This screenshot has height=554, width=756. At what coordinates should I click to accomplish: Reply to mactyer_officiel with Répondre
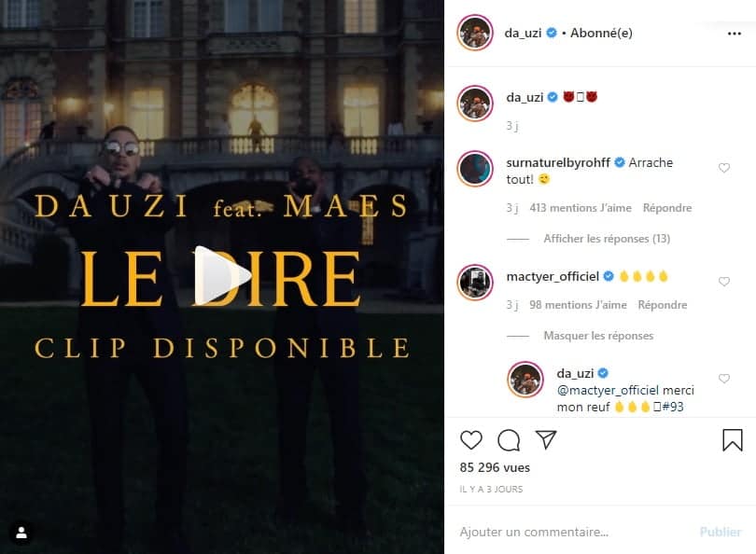pyautogui.click(x=663, y=305)
